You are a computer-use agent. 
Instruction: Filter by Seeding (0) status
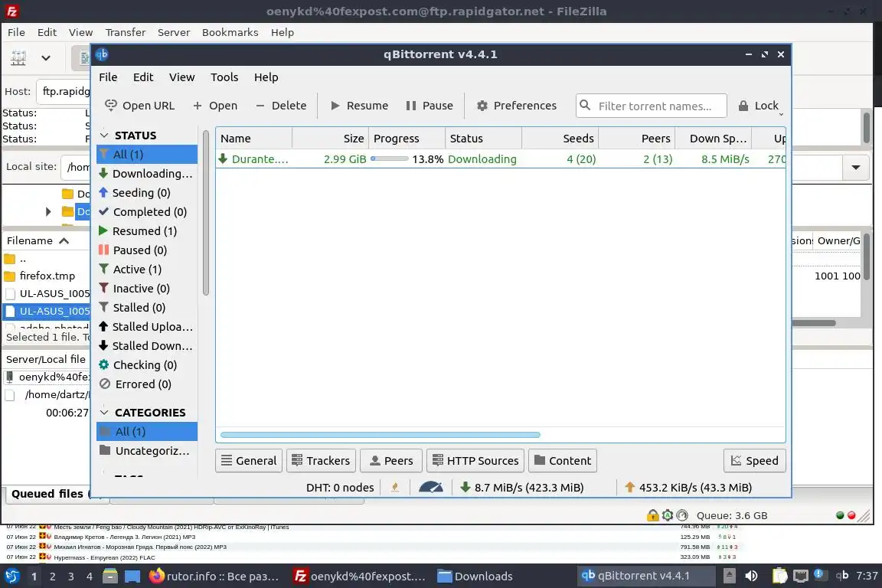pos(147,192)
